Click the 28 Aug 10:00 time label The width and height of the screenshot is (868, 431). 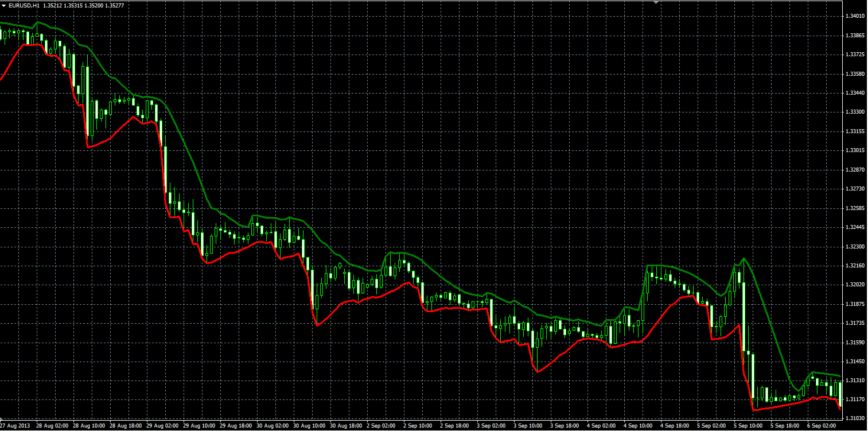(x=88, y=426)
